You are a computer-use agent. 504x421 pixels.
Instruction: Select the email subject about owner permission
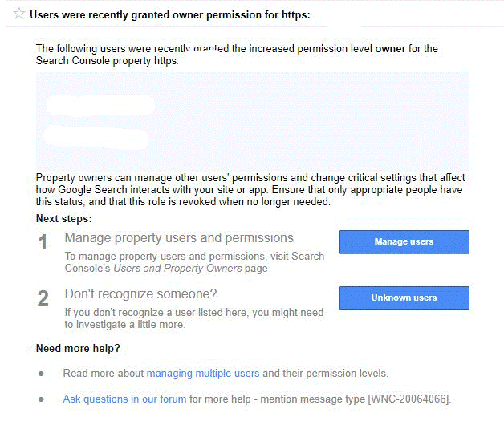pos(170,15)
